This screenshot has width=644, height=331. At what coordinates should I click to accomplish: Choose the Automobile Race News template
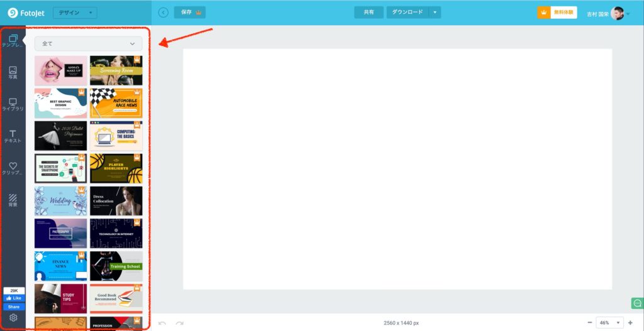click(x=116, y=103)
